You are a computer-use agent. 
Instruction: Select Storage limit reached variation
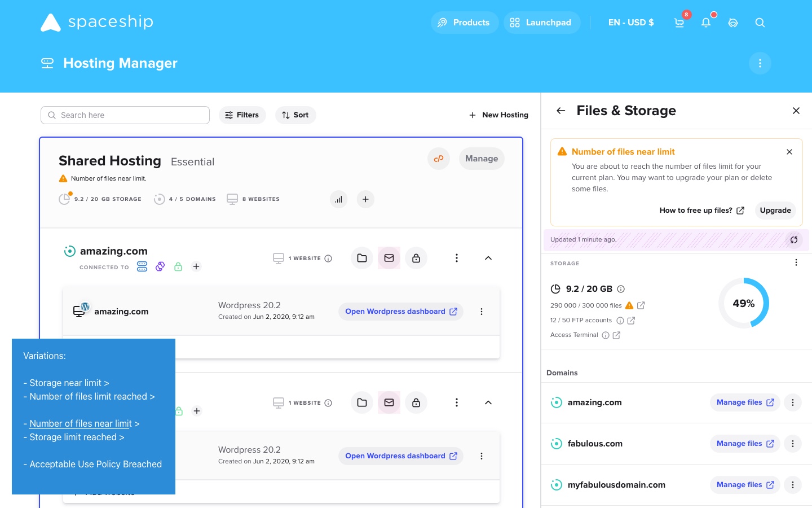(74, 437)
